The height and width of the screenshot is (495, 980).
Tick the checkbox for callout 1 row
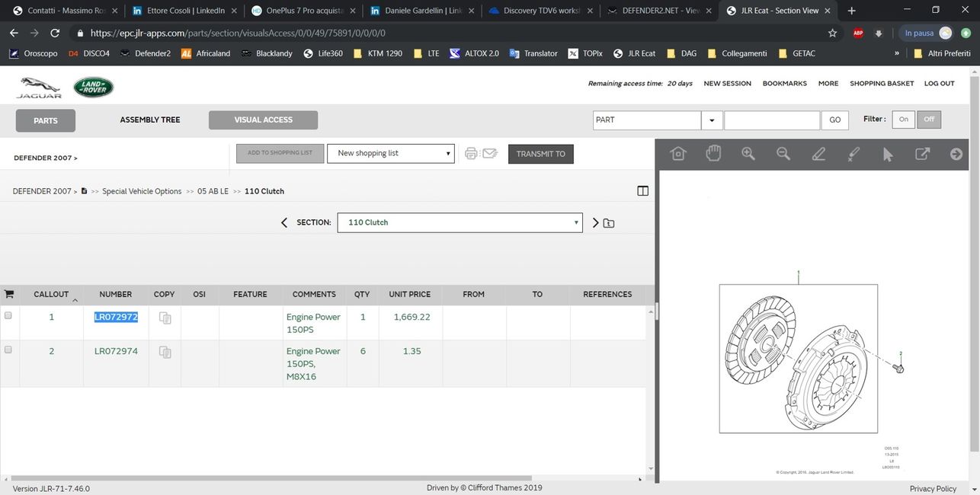[8, 315]
